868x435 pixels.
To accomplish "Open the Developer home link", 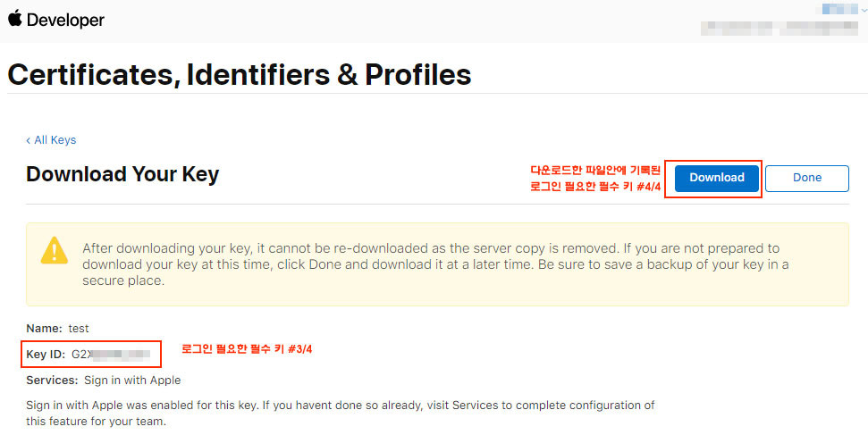I will [x=65, y=21].
